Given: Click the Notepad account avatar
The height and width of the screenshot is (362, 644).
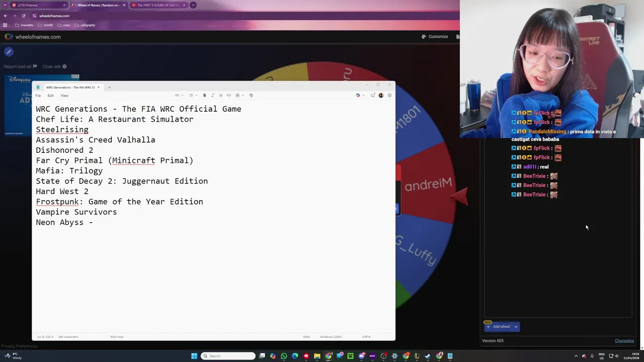Looking at the screenshot, I should [381, 95].
